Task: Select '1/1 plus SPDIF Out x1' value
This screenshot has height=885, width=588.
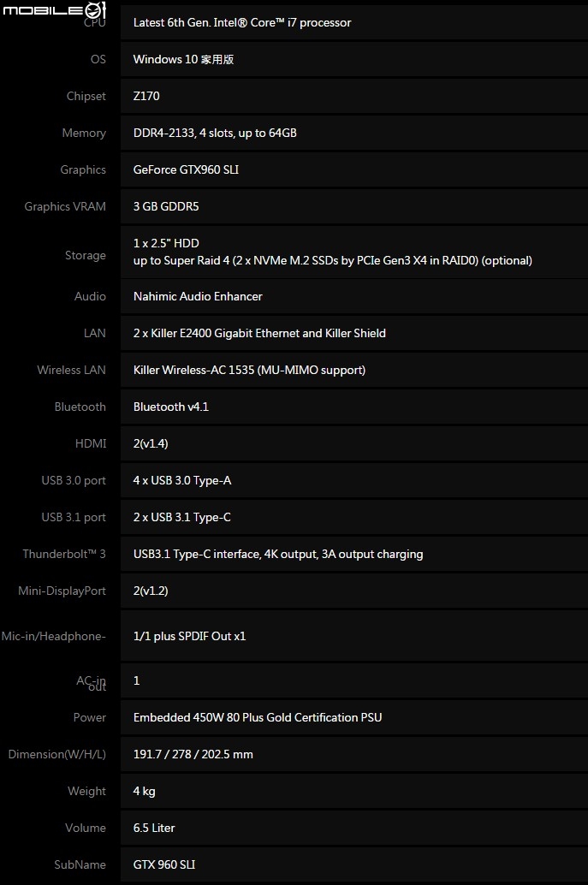Action: click(190, 636)
